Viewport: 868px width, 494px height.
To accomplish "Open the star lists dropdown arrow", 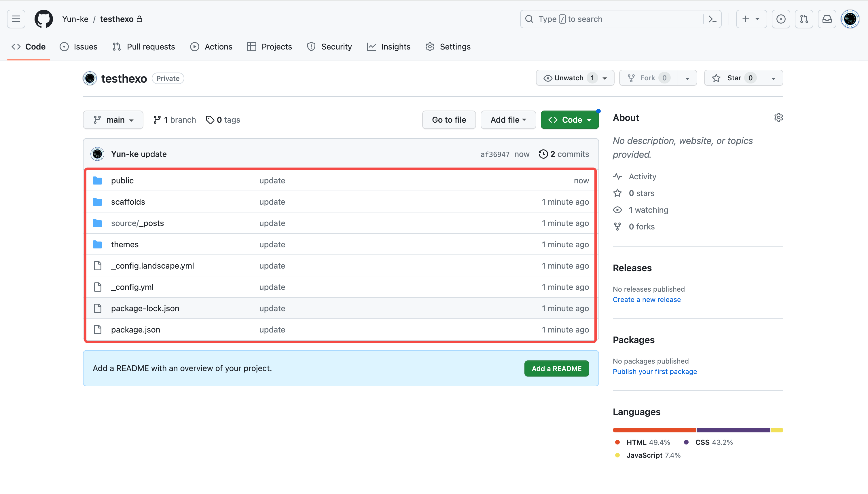I will pos(773,78).
